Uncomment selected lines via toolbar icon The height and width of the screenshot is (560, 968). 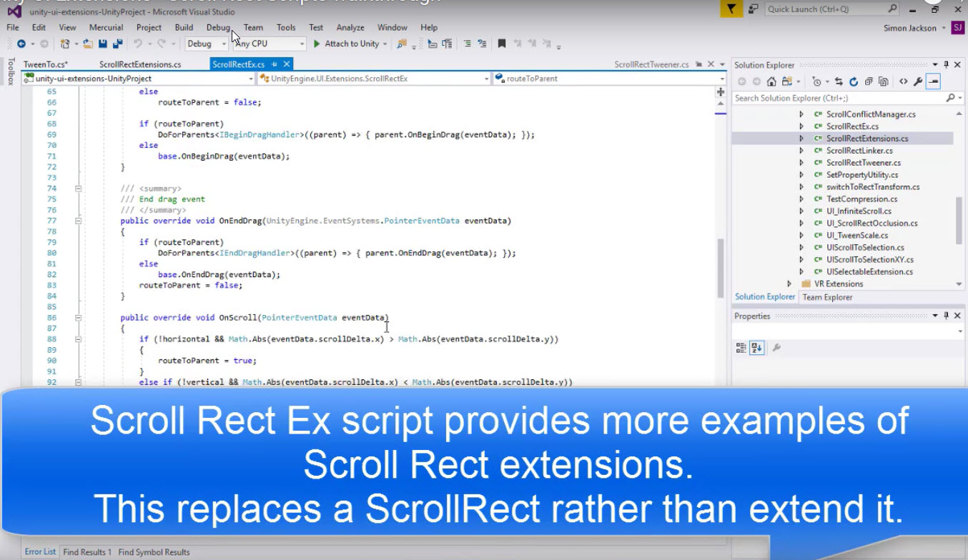point(482,44)
